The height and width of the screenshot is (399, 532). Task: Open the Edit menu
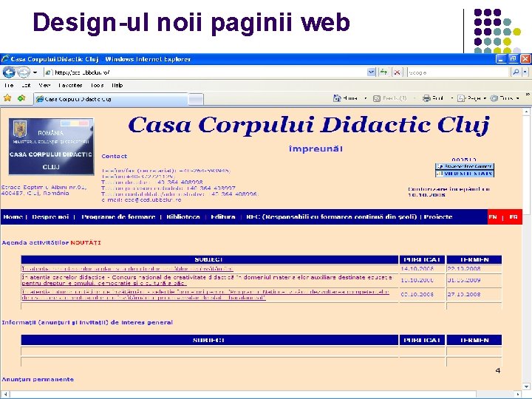point(26,85)
